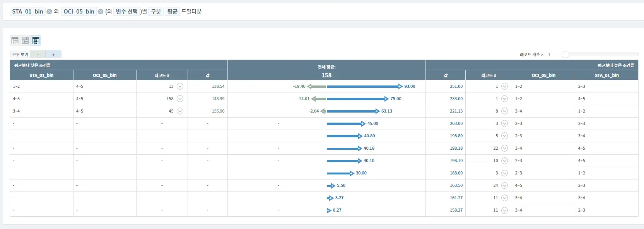Sort by left 레코드 # column header
This screenshot has height=229, width=644.
pos(162,75)
